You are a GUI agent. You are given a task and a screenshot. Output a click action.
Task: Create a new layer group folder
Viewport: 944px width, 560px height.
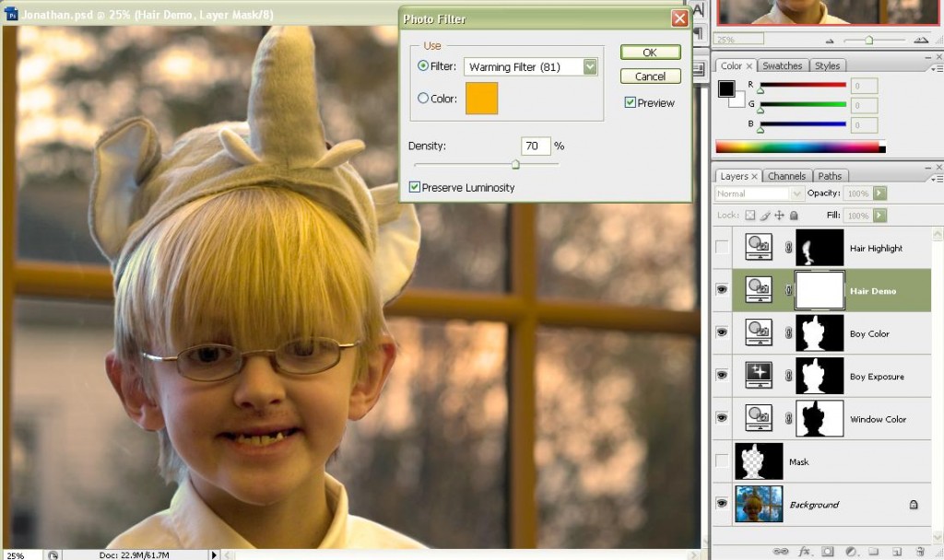874,551
